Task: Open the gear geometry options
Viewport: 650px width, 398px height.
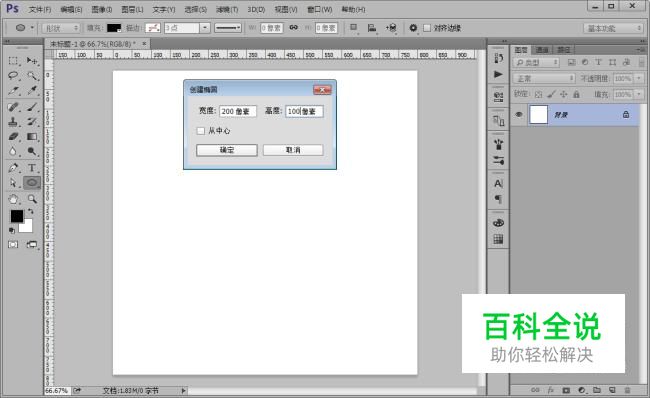Action: (x=413, y=28)
